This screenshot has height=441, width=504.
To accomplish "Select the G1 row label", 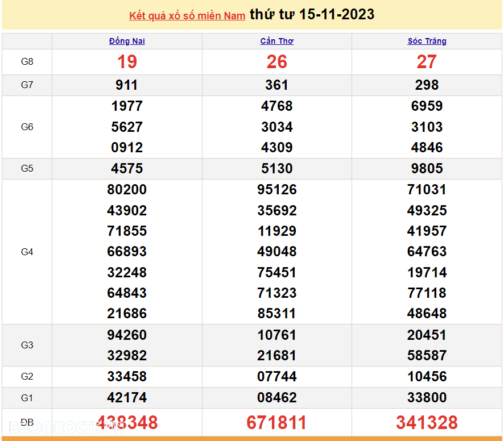I will (x=27, y=398).
